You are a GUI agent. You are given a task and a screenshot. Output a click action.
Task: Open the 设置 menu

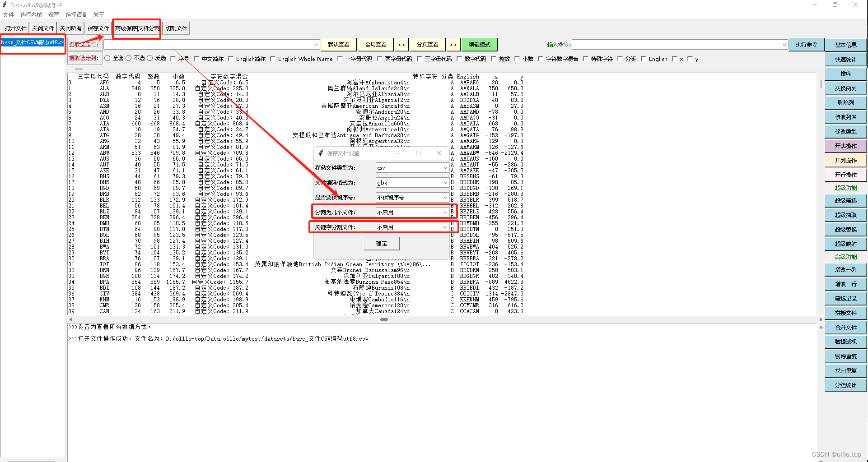tap(53, 14)
